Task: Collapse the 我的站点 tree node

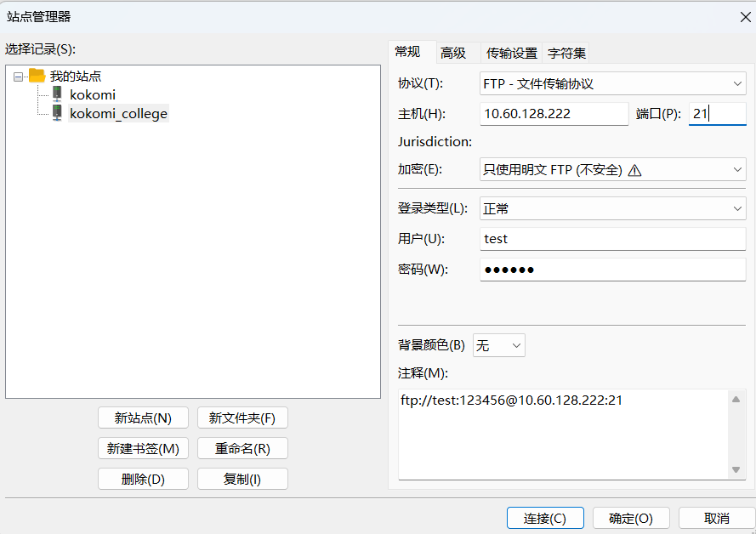Action: tap(18, 77)
